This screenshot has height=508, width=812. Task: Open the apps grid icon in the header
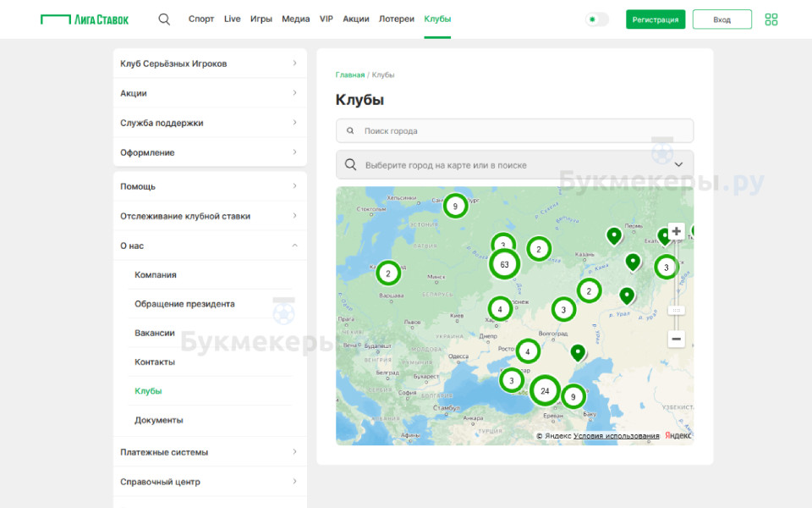(x=771, y=19)
